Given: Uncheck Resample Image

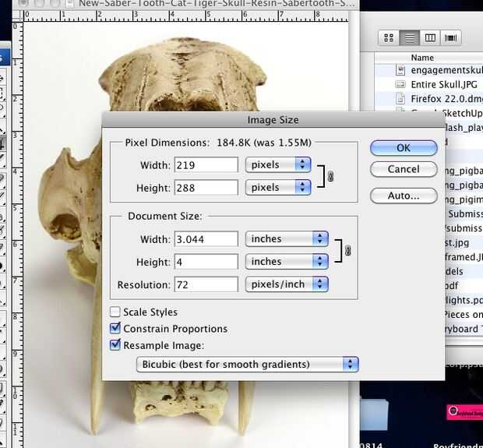Looking at the screenshot, I should pyautogui.click(x=115, y=345).
